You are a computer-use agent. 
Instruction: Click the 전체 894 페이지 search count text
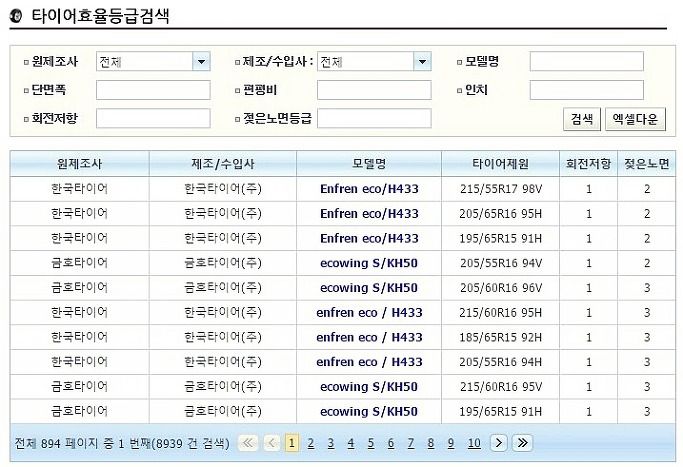[x=122, y=443]
